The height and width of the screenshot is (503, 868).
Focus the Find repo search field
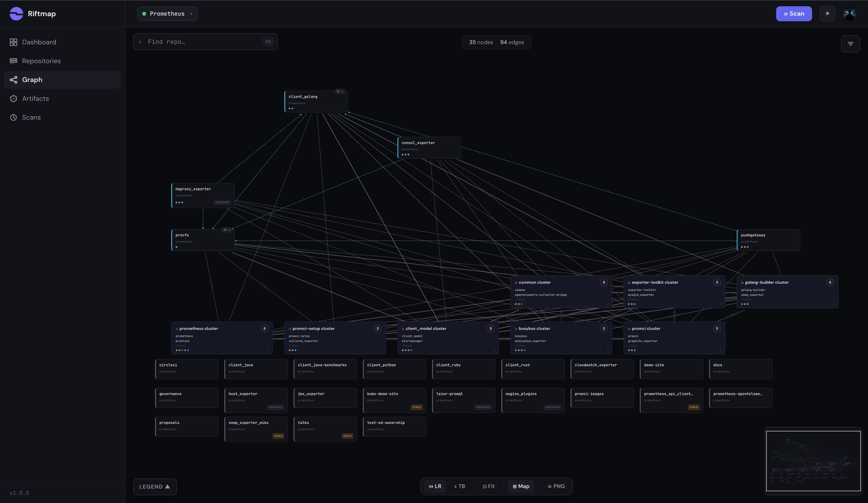[205, 42]
